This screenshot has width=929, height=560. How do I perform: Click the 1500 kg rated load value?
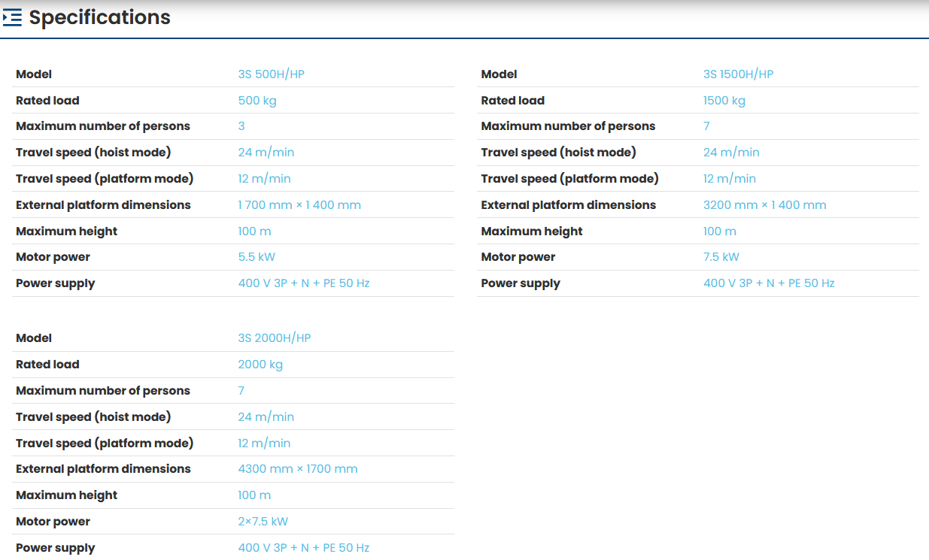pos(724,101)
